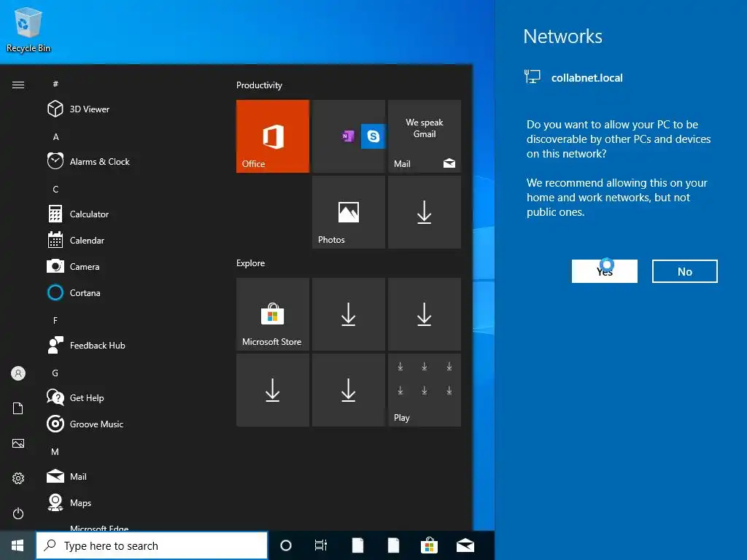Expand the Start menu hamburger icon
747x560 pixels.
click(18, 85)
